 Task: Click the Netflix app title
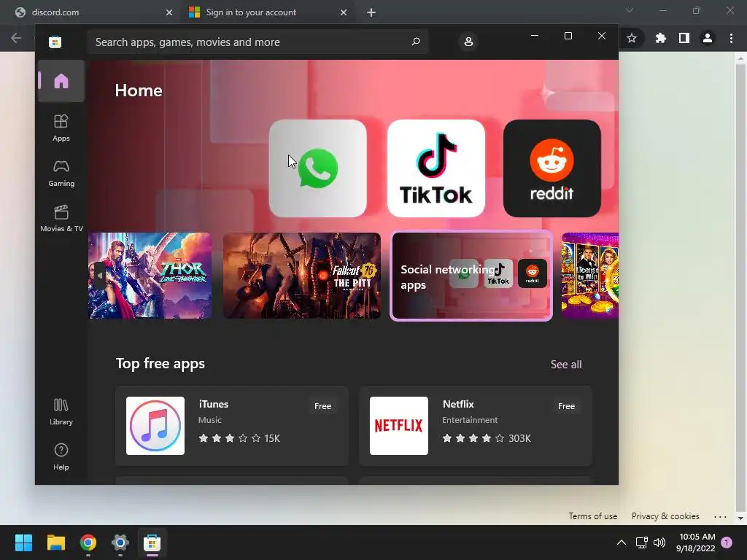point(458,404)
